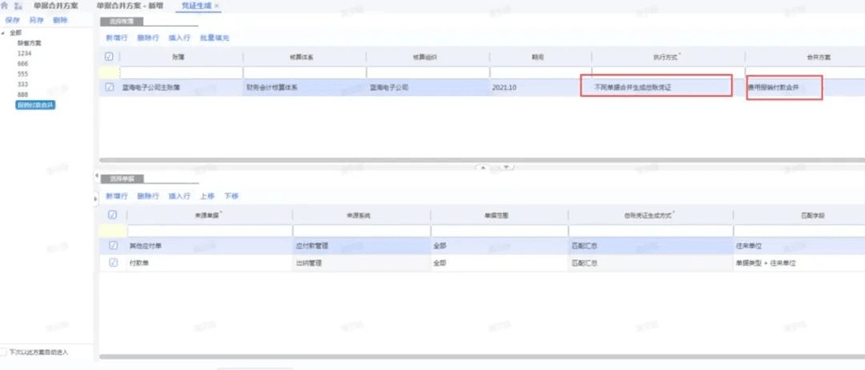865x370 pixels.
Task: Collapse the 全部 tree node
Action: point(4,33)
